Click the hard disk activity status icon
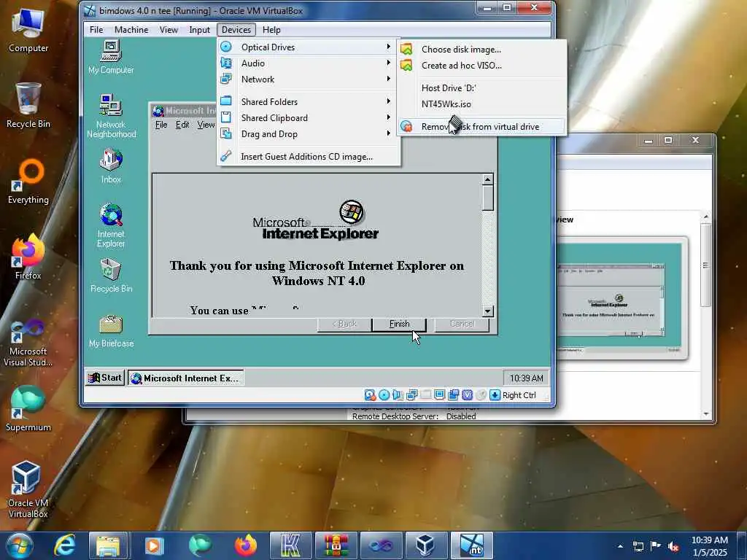Image resolution: width=747 pixels, height=560 pixels. coord(370,394)
